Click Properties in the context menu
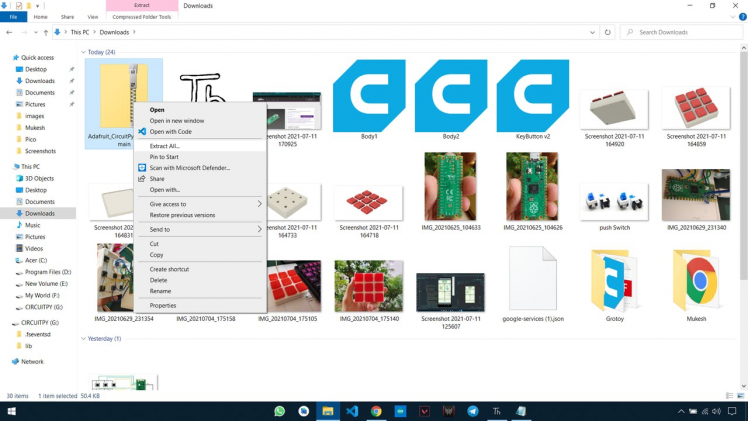Image resolution: width=748 pixels, height=421 pixels. tap(163, 306)
